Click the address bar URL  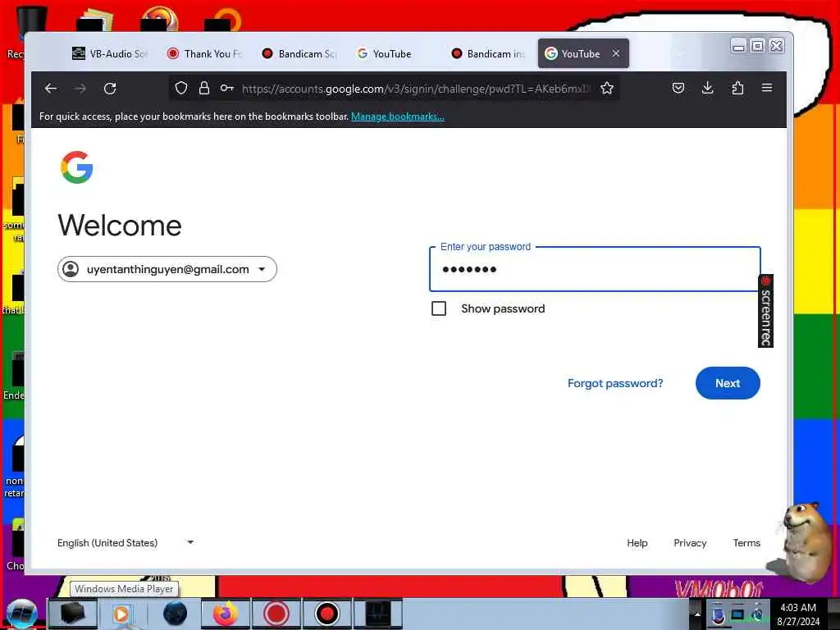coord(416,89)
